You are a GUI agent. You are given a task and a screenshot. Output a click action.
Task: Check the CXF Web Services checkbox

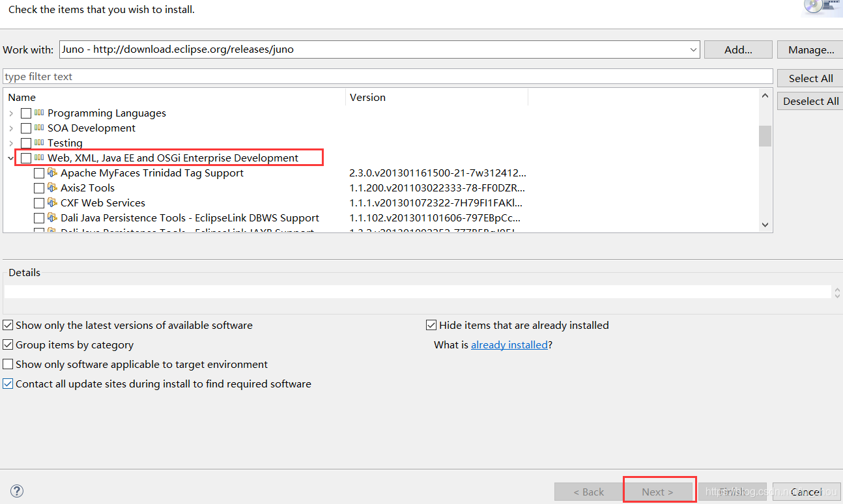point(39,203)
